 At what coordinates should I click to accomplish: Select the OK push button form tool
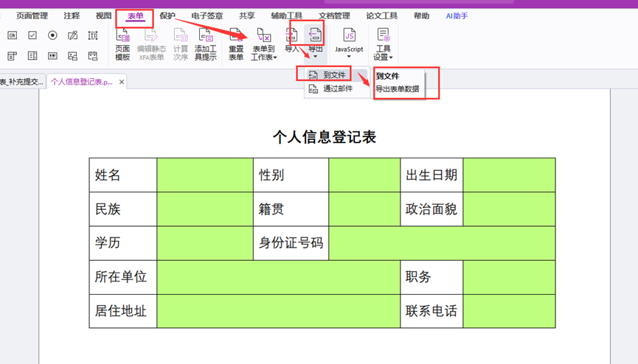point(13,35)
